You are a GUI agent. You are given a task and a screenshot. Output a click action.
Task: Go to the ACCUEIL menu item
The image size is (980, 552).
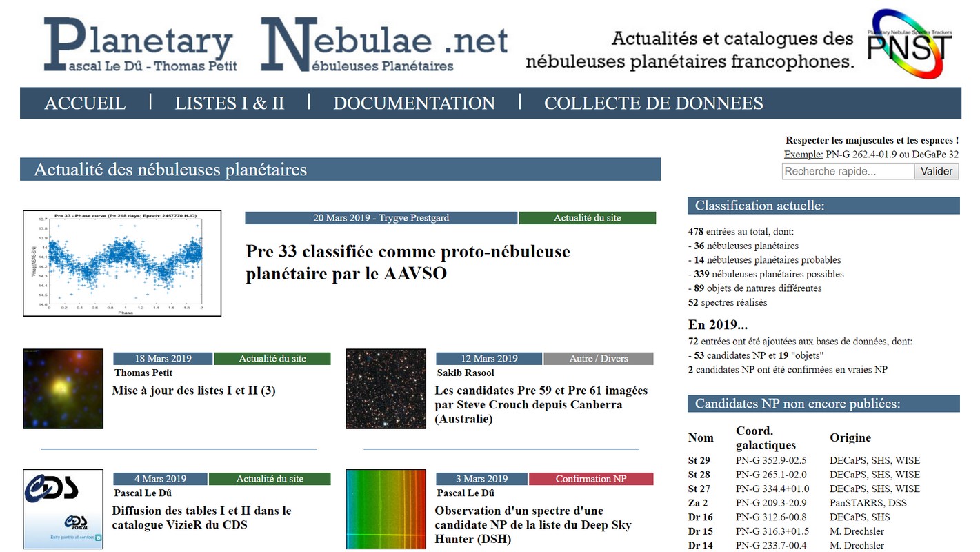click(x=85, y=103)
